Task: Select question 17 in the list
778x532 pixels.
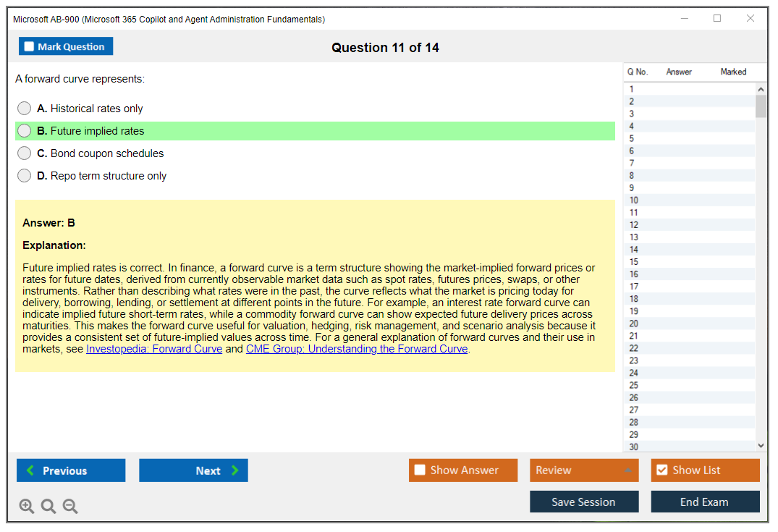Action: 690,287
